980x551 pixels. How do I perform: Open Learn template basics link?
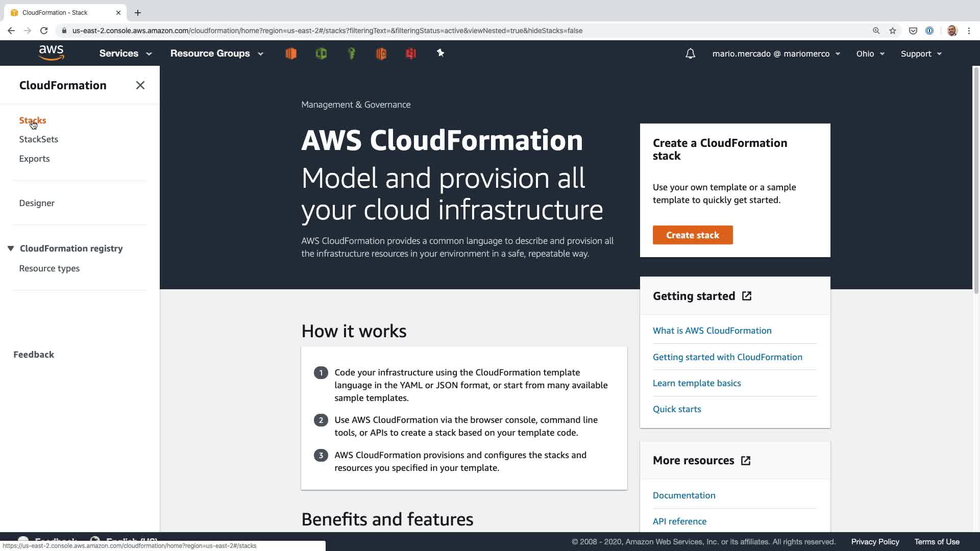click(697, 383)
